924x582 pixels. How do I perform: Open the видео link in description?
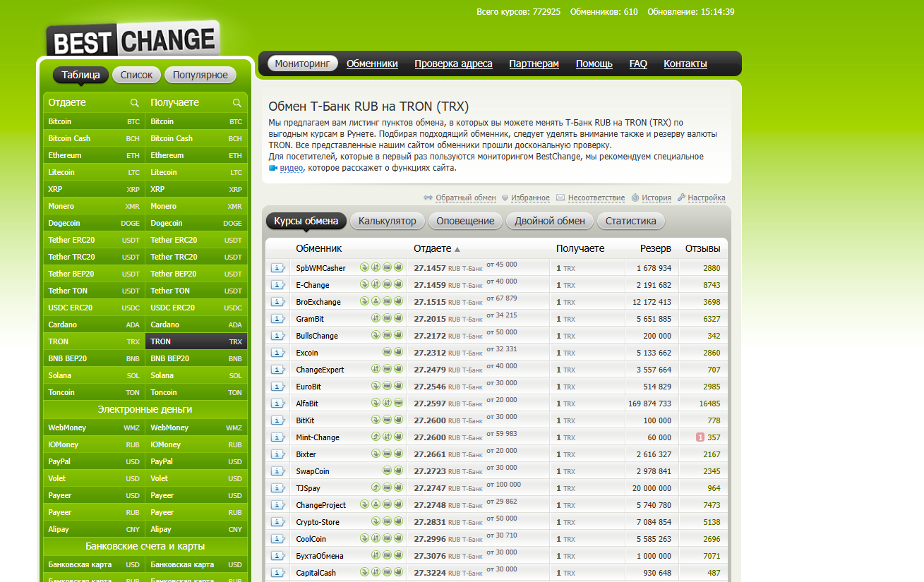[x=291, y=168]
